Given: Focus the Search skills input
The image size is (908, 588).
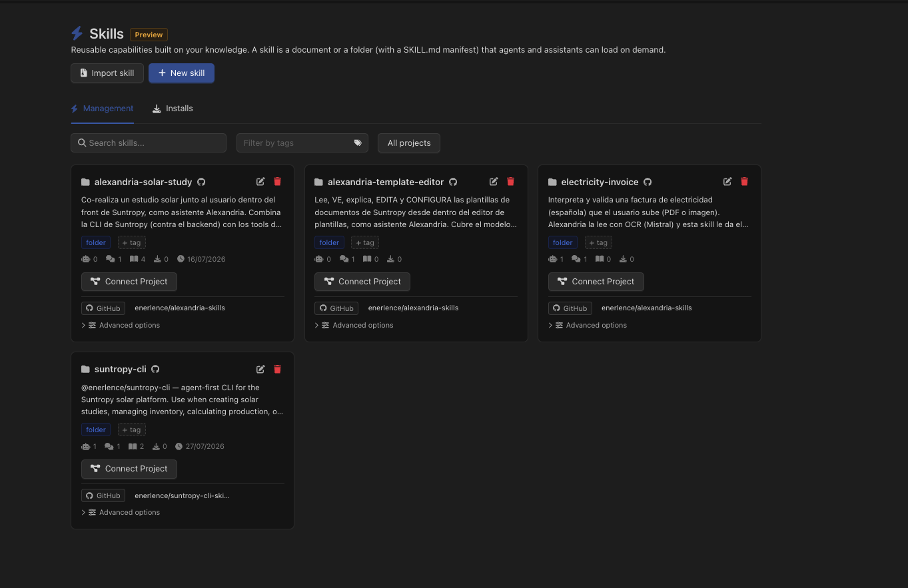Looking at the screenshot, I should pyautogui.click(x=149, y=143).
